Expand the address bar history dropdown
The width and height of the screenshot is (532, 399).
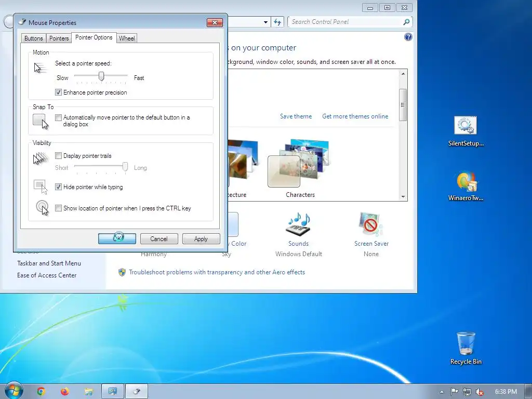point(265,22)
